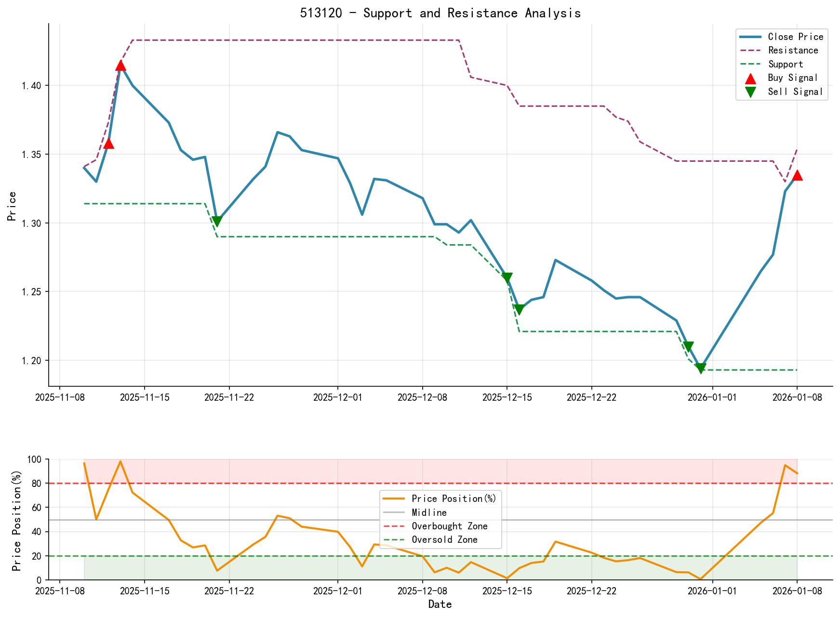This screenshot has height=617, width=840.
Task: Click the buy triangle at the November peak
Action: 120,66
